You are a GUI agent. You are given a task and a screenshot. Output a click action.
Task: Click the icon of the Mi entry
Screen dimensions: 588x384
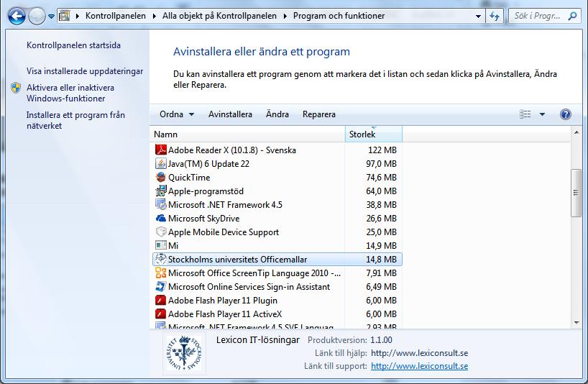click(161, 245)
